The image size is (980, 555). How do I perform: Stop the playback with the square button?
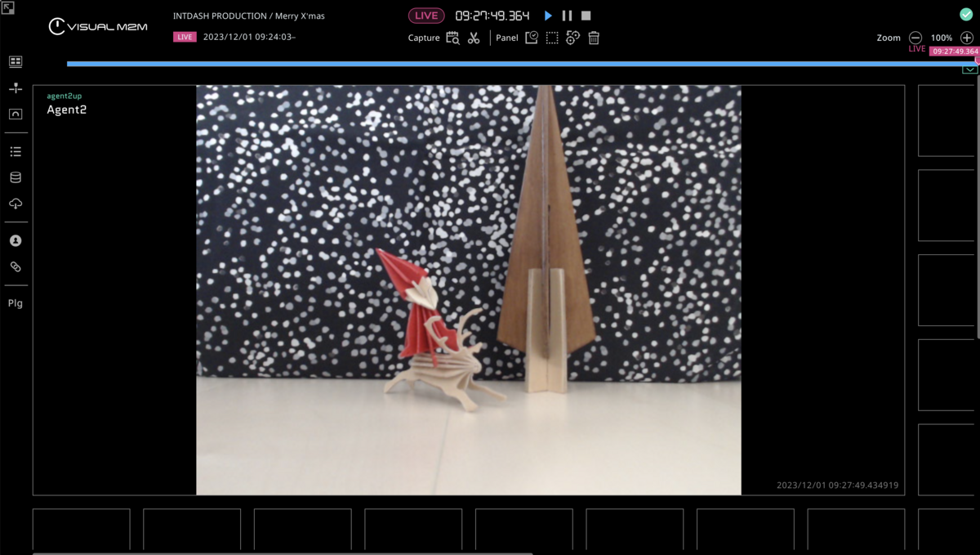point(586,16)
